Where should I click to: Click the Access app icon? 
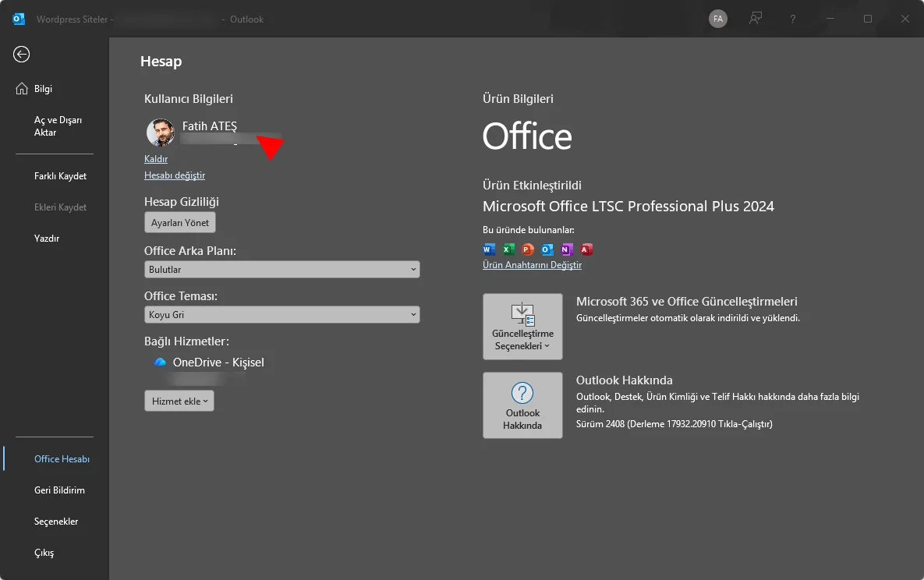tap(586, 249)
